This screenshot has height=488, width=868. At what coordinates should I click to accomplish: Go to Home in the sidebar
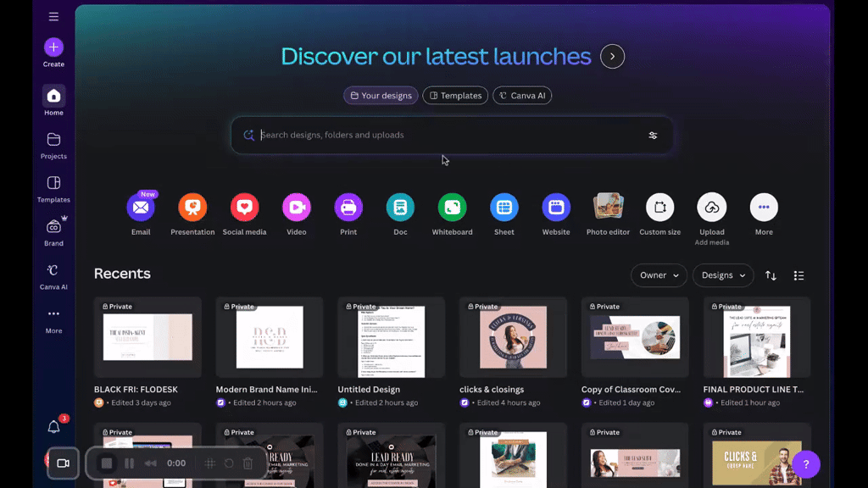[x=53, y=101]
